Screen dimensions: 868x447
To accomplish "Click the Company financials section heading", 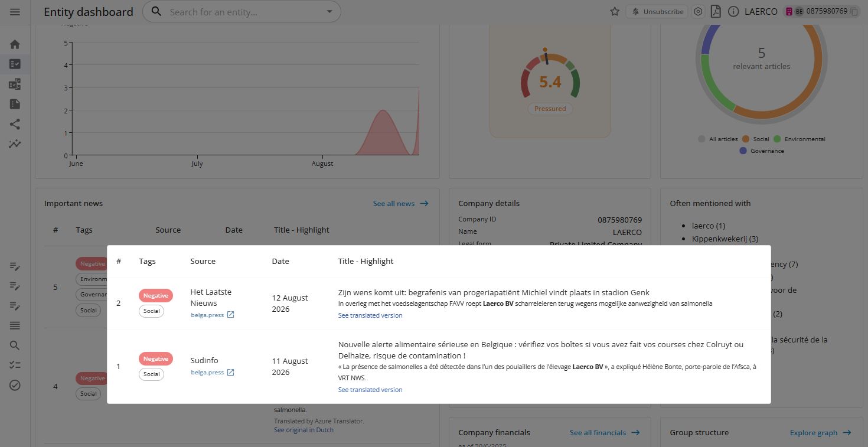I will (494, 433).
